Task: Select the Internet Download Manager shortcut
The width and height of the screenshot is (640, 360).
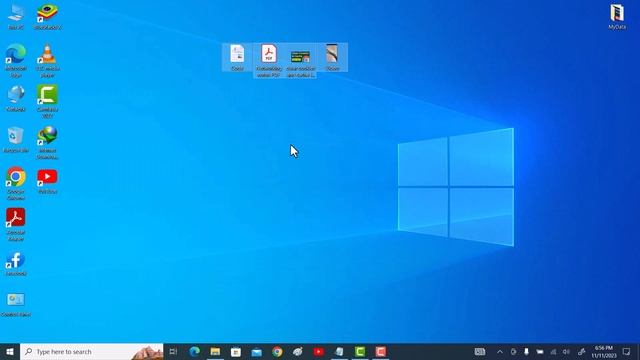Action: point(47,142)
